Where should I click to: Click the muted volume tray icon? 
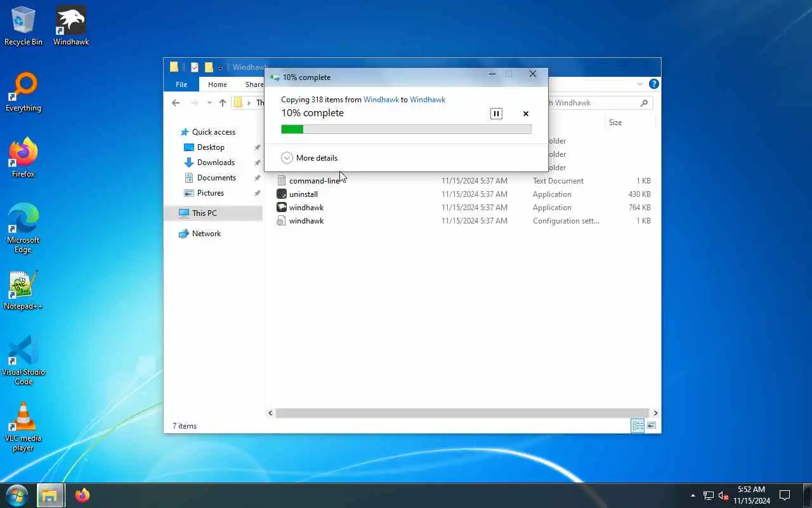pos(723,495)
